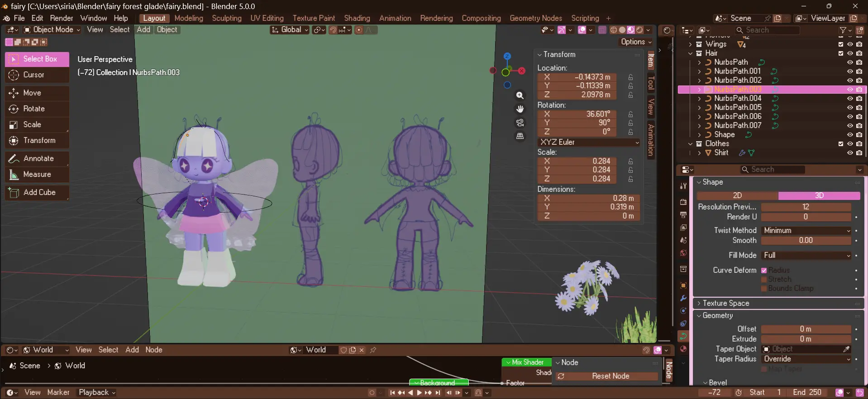Disable NurbsPath.007 in renders camera icon
This screenshot has height=399, width=868.
(859, 125)
